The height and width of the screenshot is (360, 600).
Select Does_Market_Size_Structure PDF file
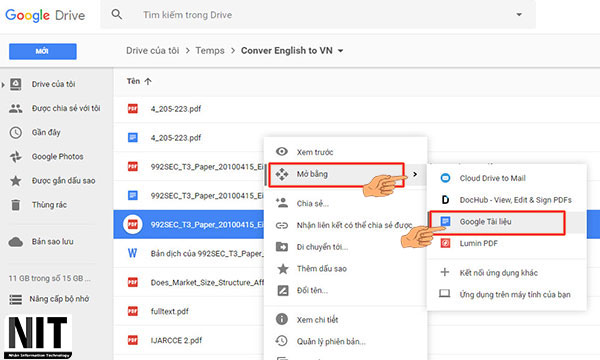point(207,283)
